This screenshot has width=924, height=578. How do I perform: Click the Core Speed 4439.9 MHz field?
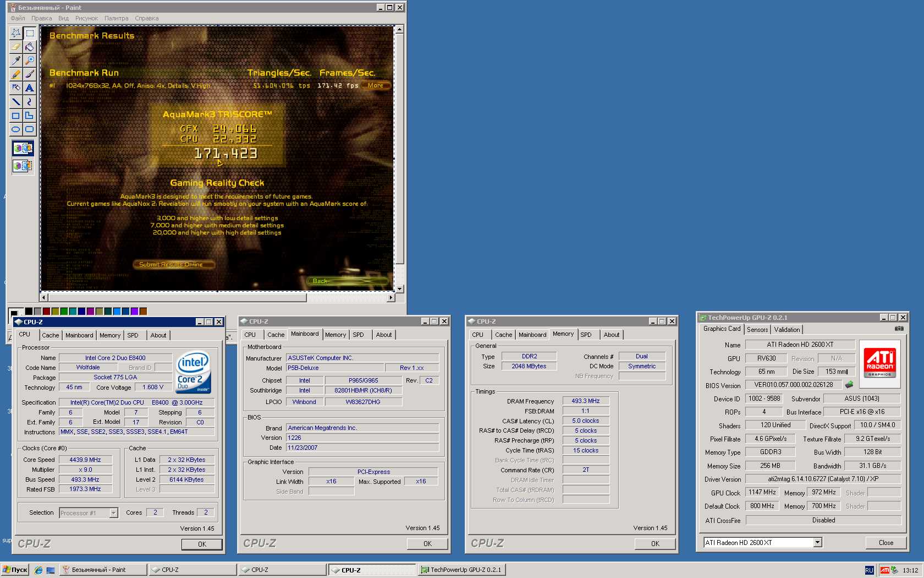(85, 460)
